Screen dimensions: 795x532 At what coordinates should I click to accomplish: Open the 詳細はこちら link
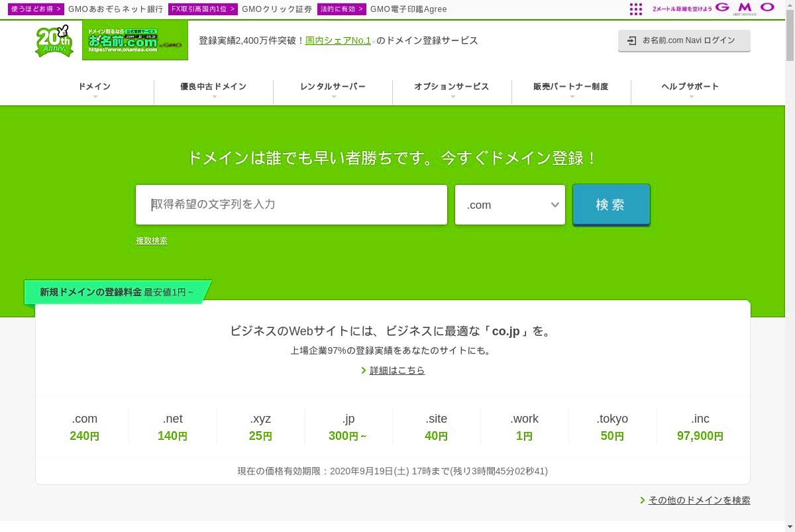click(x=397, y=370)
